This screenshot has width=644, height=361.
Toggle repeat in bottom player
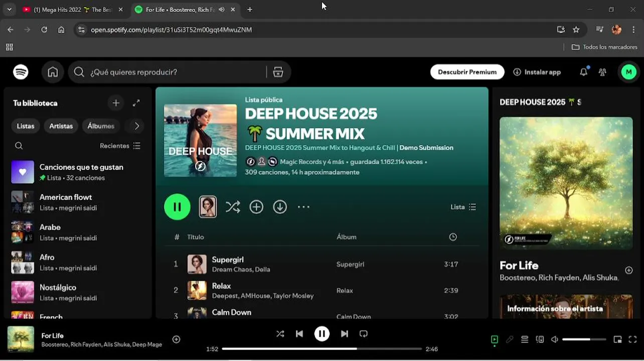(364, 333)
